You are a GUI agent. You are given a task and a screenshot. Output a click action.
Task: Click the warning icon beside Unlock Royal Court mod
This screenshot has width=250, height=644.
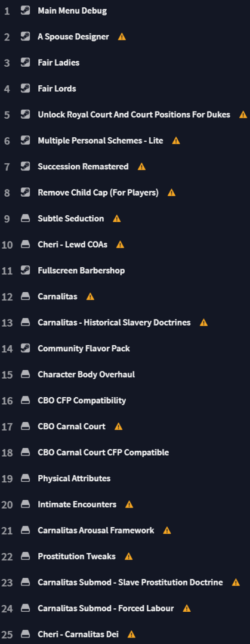[243, 114]
